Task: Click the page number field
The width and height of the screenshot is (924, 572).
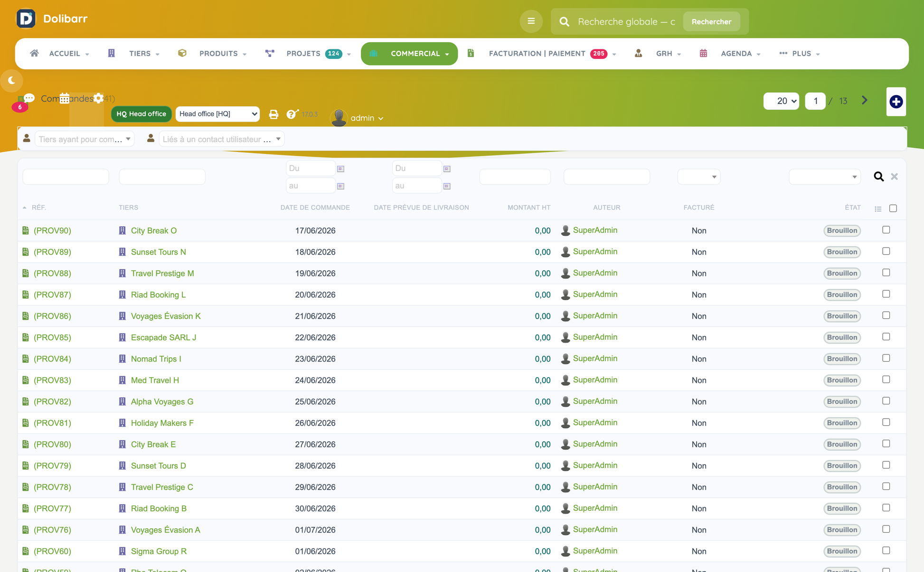Action: coord(815,101)
